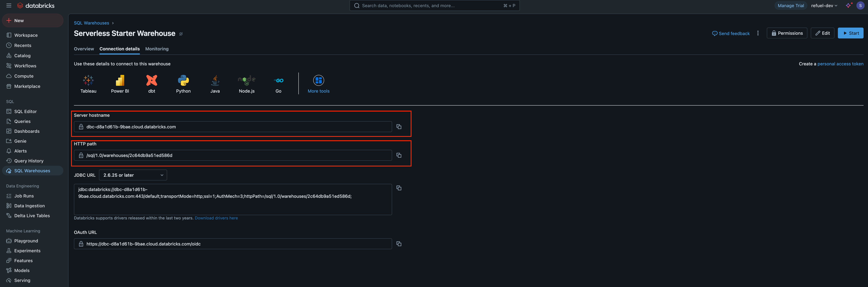
Task: Switch to the Monitoring tab
Action: [x=157, y=49]
